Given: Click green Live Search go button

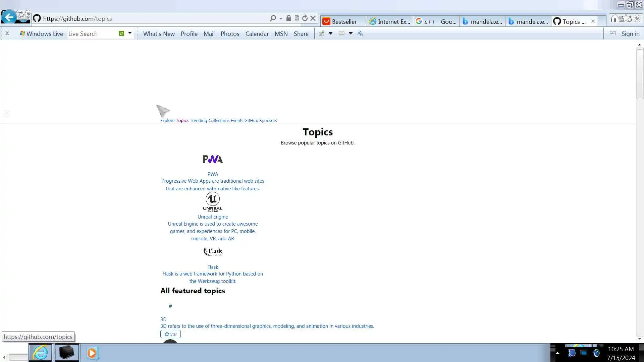Looking at the screenshot, I should point(121,34).
